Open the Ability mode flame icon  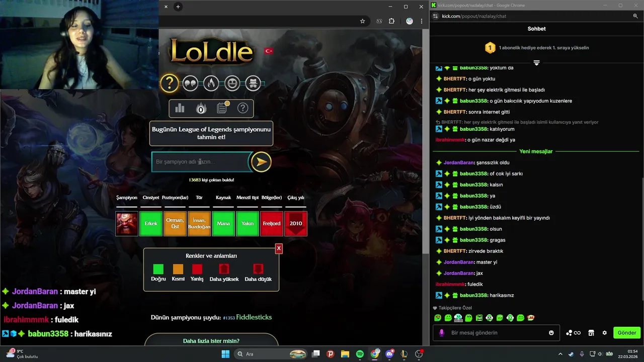pos(211,83)
